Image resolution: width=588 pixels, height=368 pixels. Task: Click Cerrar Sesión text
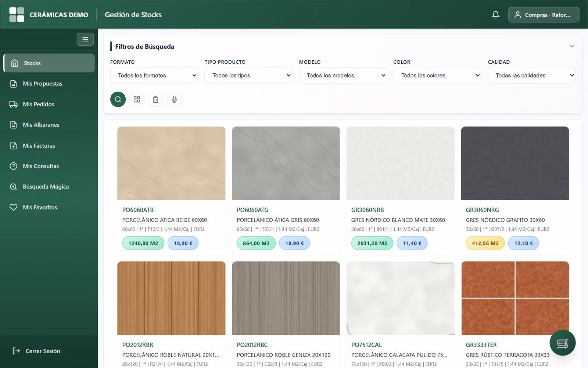click(x=43, y=351)
